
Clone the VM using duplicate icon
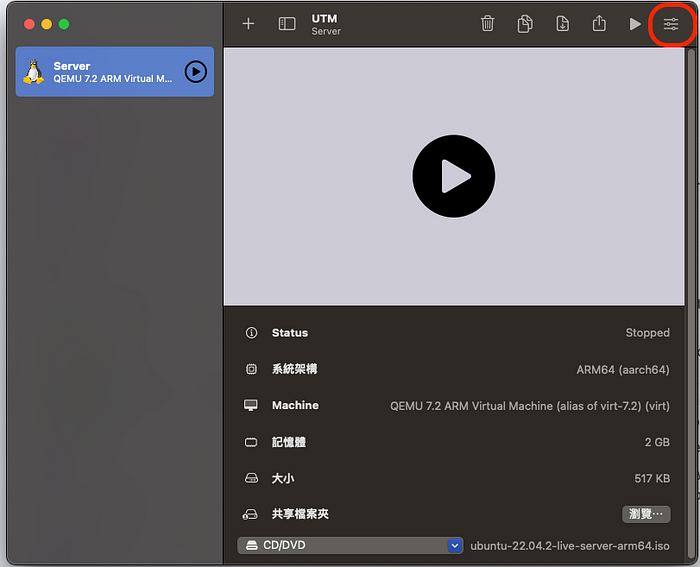(525, 24)
